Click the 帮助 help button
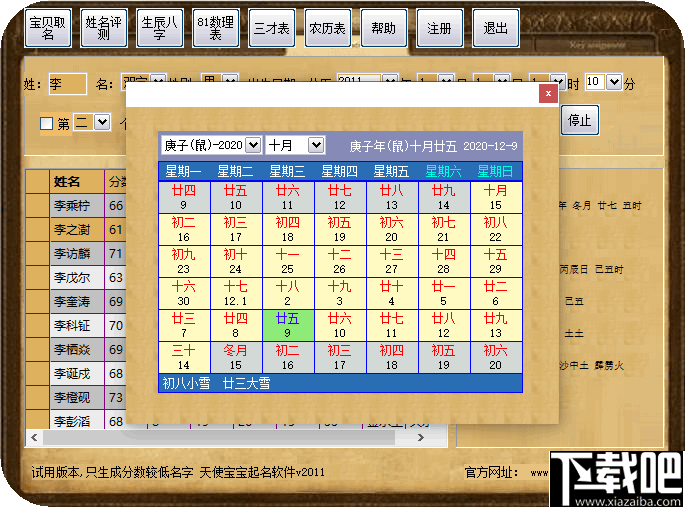 [384, 28]
